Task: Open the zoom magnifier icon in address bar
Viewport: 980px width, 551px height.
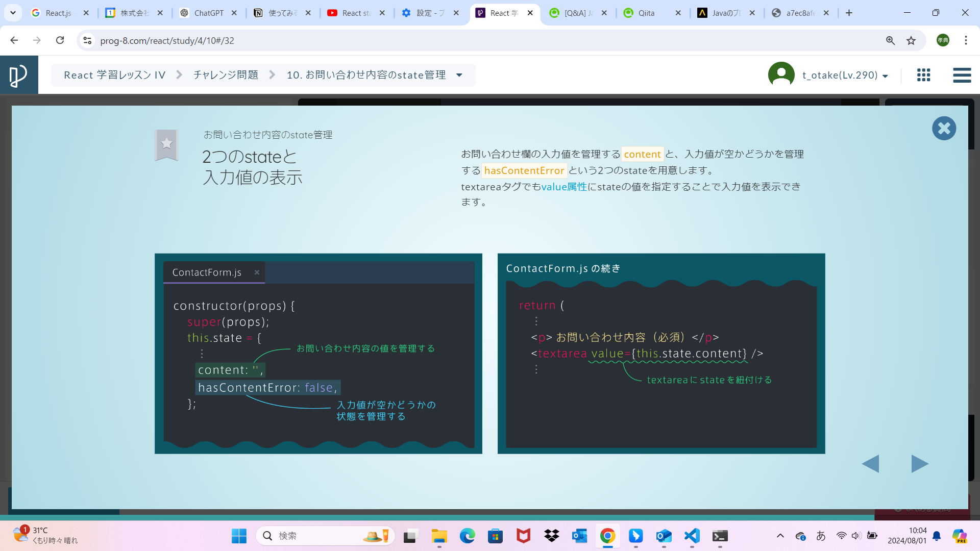Action: 890,40
